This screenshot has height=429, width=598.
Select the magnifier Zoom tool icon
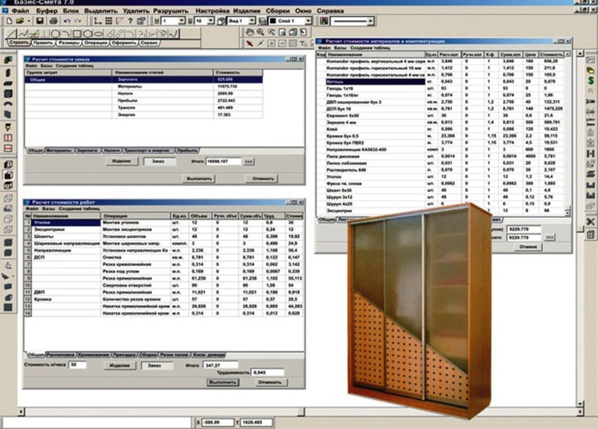(x=260, y=33)
